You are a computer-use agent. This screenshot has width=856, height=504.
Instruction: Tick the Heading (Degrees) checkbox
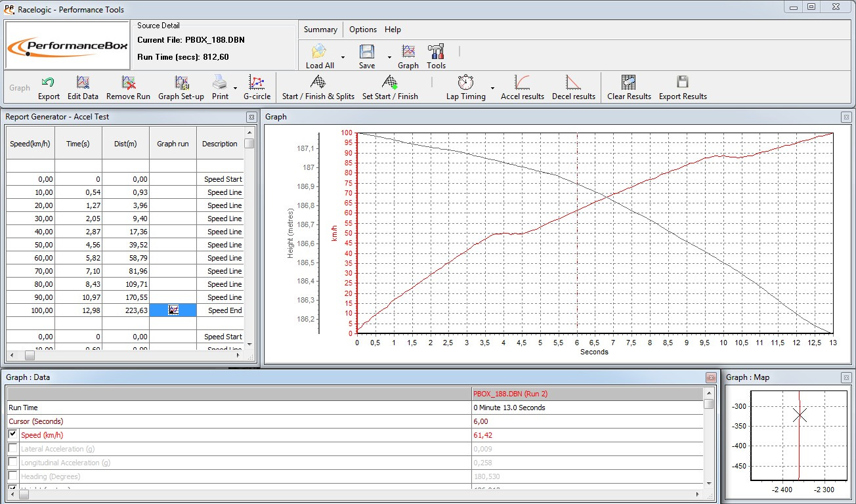(x=13, y=476)
